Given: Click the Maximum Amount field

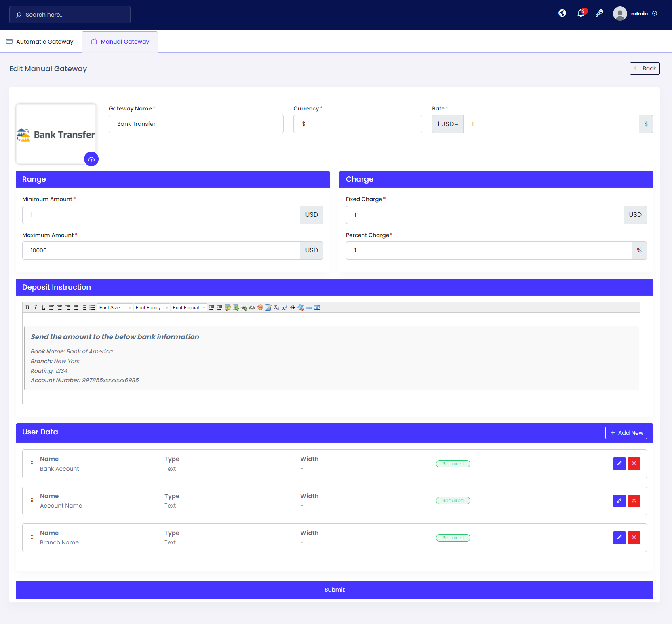Looking at the screenshot, I should tap(161, 250).
